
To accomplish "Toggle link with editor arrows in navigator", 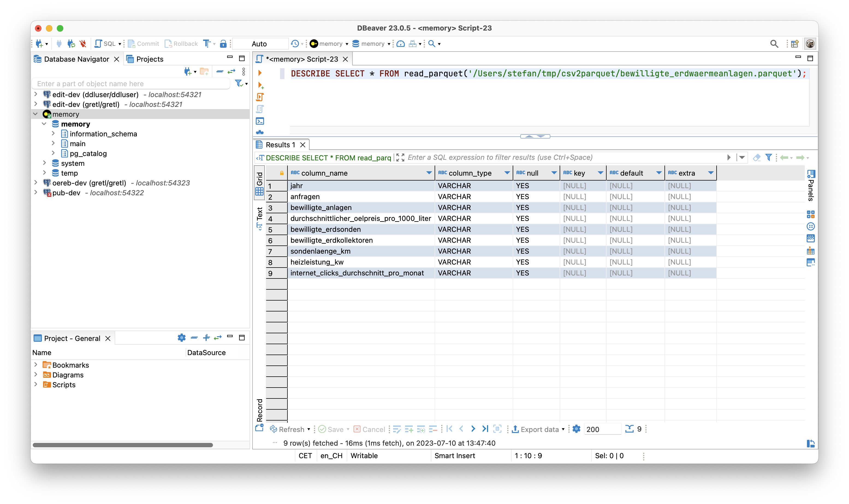I will [231, 72].
